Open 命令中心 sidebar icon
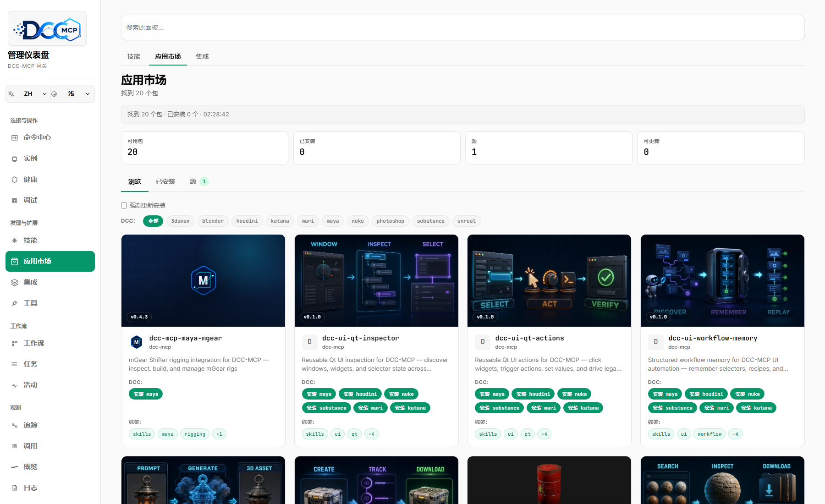The image size is (825, 504). point(15,137)
